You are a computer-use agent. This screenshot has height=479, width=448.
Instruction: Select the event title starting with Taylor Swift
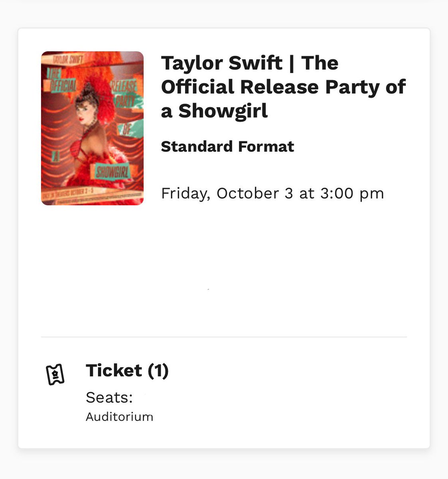283,87
